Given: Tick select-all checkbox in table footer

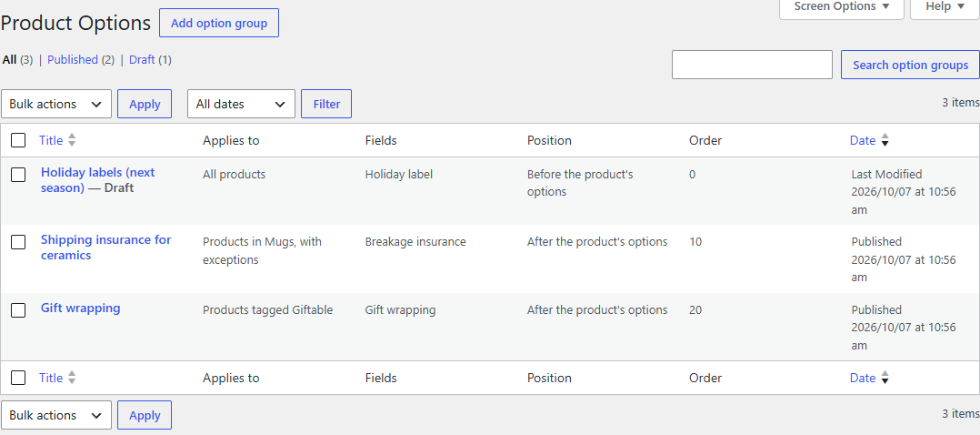Looking at the screenshot, I should click(x=19, y=378).
